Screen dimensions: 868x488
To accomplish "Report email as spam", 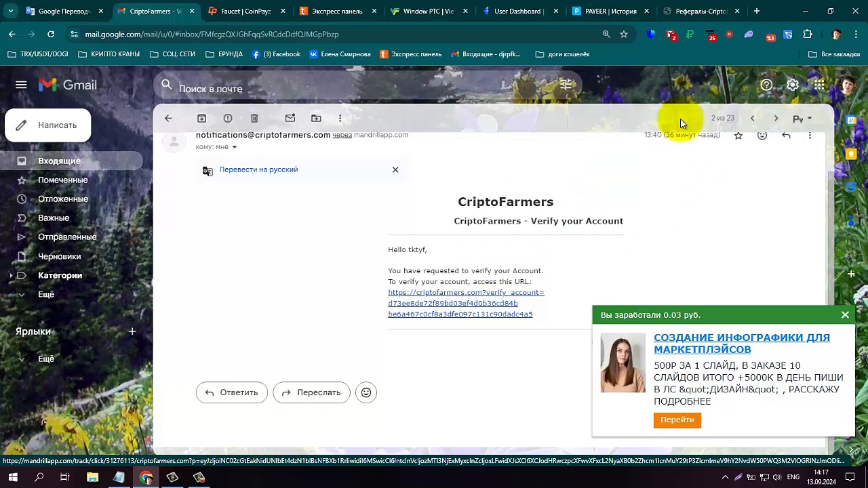I will click(228, 118).
